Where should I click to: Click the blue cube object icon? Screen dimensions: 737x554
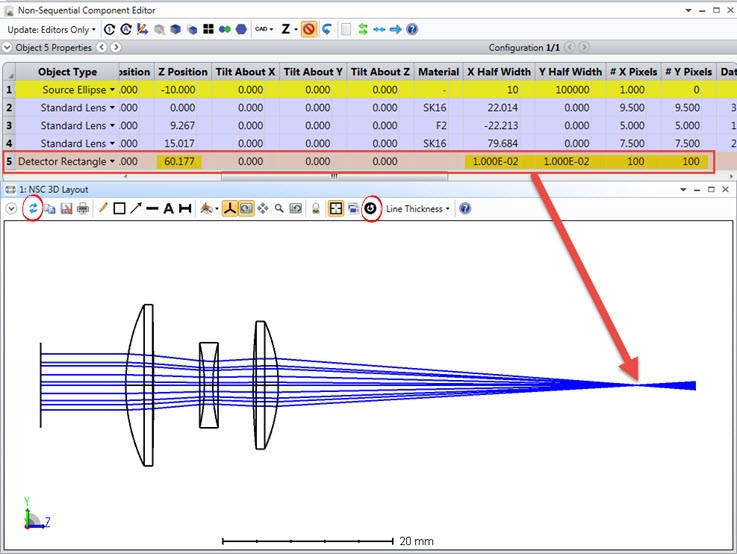pyautogui.click(x=175, y=30)
